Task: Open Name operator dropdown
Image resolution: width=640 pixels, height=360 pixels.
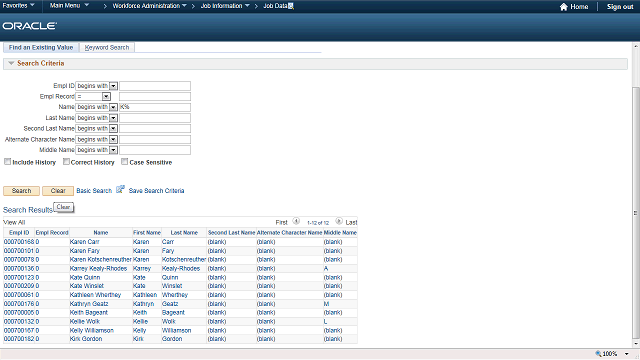Action: point(113,107)
